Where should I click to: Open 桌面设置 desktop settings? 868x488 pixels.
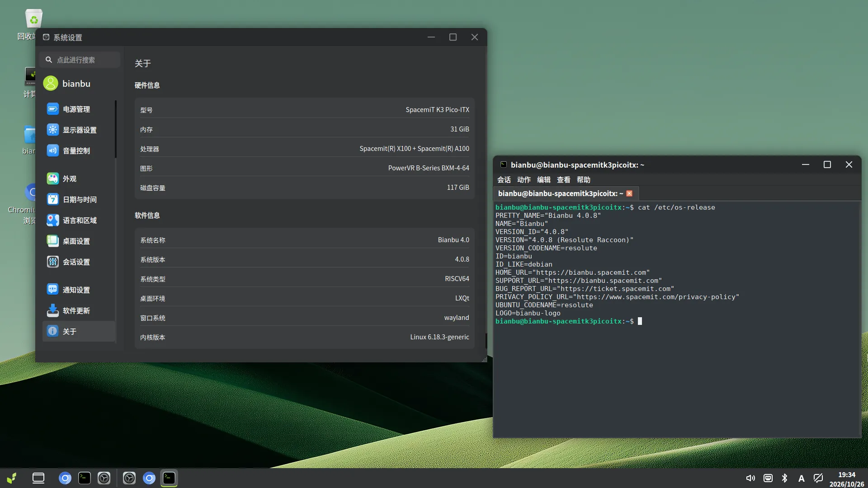(x=79, y=241)
